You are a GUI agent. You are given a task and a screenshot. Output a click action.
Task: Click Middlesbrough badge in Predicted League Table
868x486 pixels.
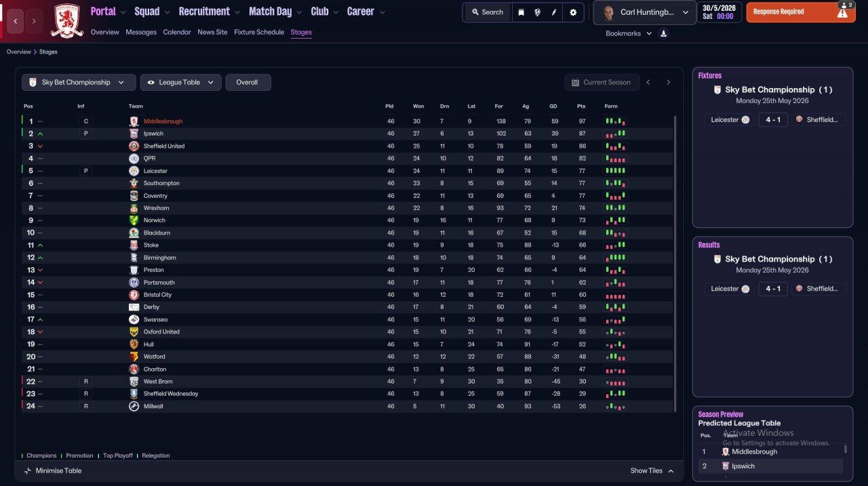point(726,451)
